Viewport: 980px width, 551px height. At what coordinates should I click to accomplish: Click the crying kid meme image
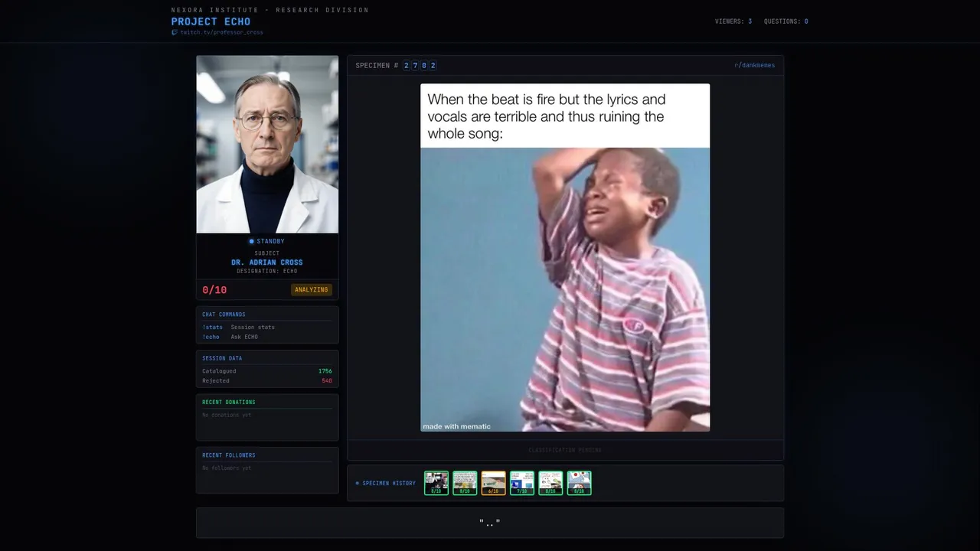[565, 290]
